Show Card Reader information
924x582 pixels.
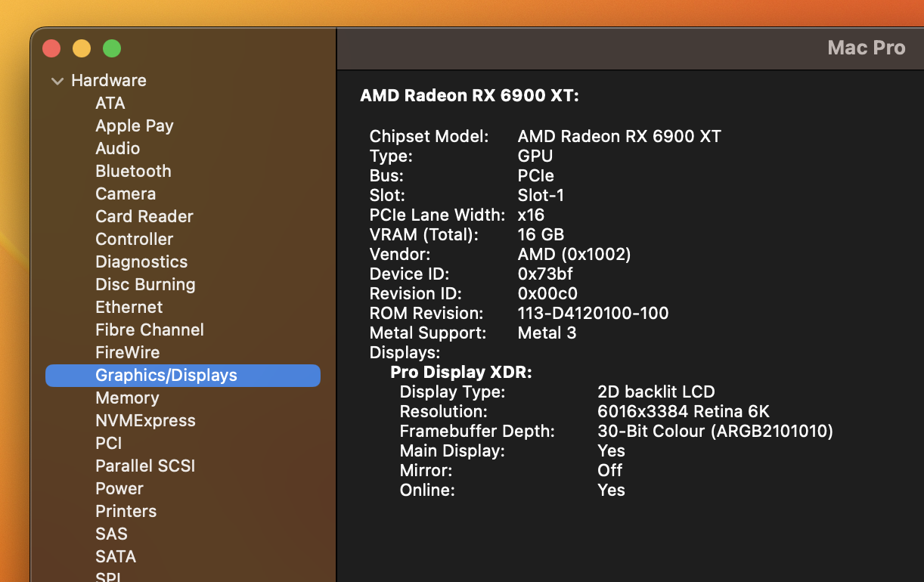[144, 216]
